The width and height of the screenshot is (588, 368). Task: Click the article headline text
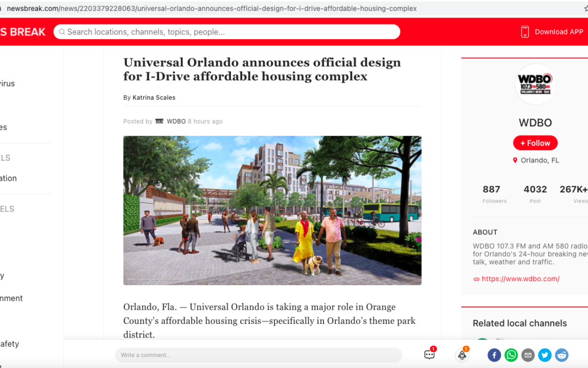point(262,69)
